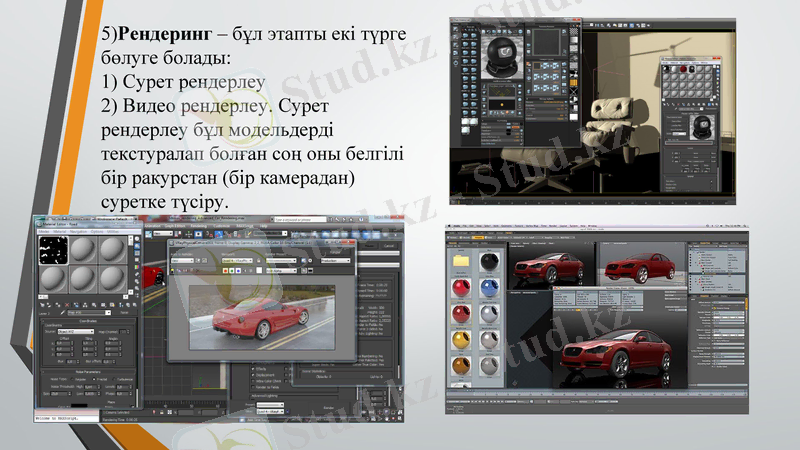
Task: Click the Render button in frame buffer window
Action: pyautogui.click(x=335, y=252)
